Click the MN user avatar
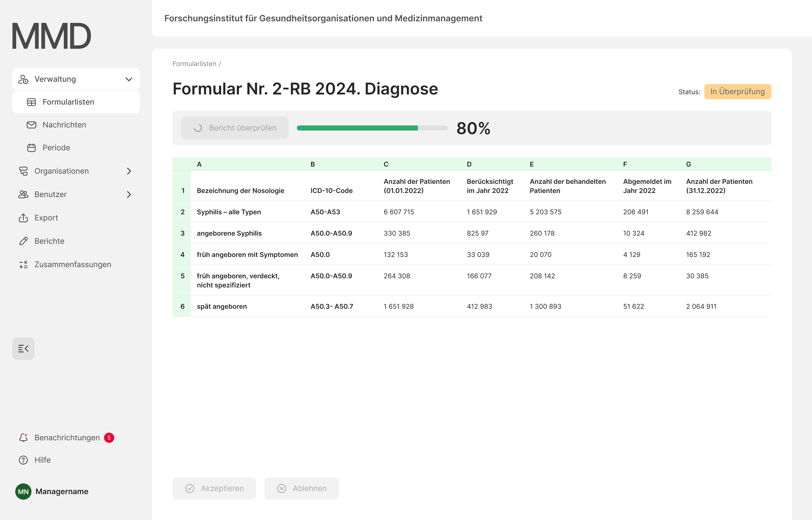 click(x=23, y=491)
